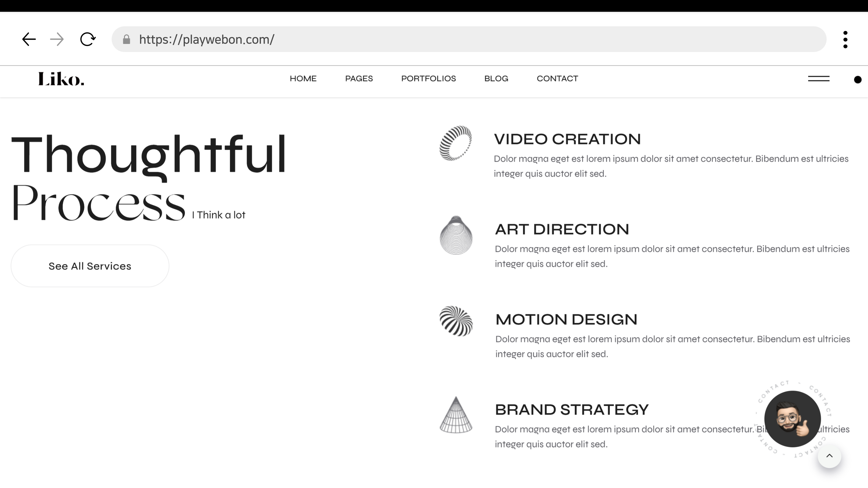Image resolution: width=868 pixels, height=488 pixels.
Task: Toggle the black dot theme switcher
Action: pos(858,80)
